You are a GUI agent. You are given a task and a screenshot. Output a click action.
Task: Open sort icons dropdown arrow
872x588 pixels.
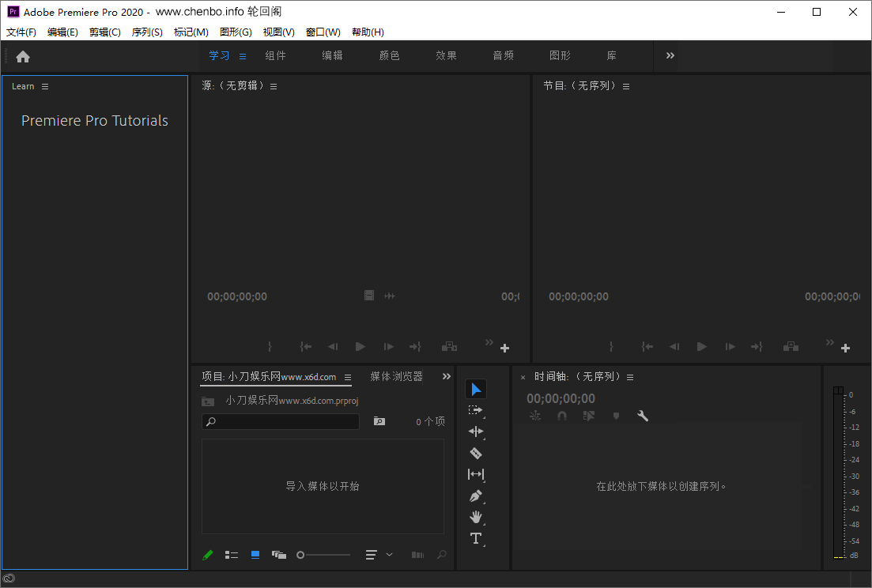(x=389, y=555)
